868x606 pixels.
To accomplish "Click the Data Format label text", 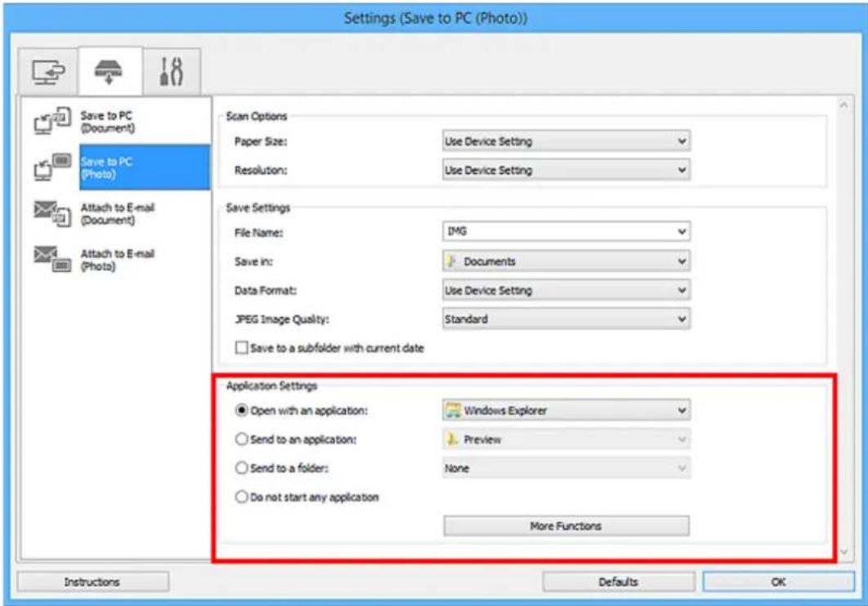I will coord(266,290).
